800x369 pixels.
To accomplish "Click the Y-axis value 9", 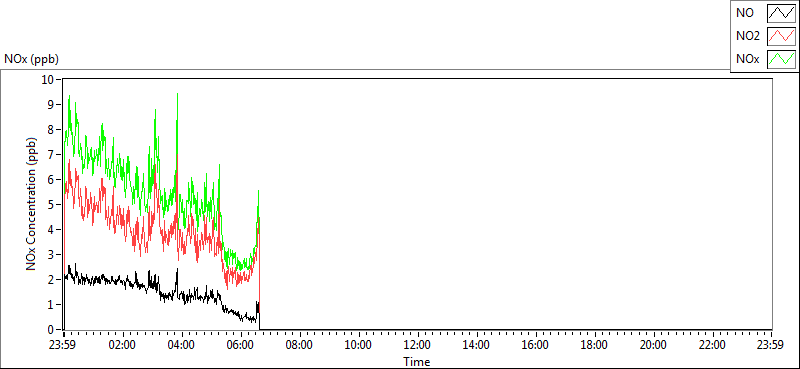I will (x=51, y=104).
